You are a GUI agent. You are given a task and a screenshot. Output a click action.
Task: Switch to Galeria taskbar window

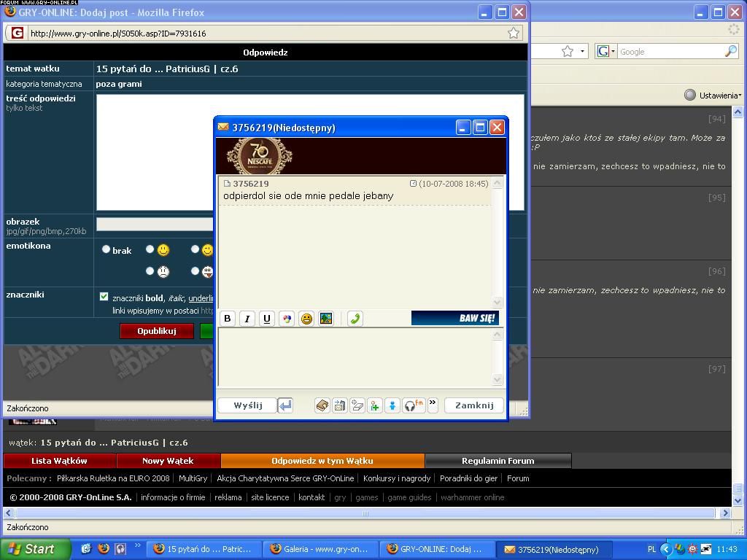320,549
